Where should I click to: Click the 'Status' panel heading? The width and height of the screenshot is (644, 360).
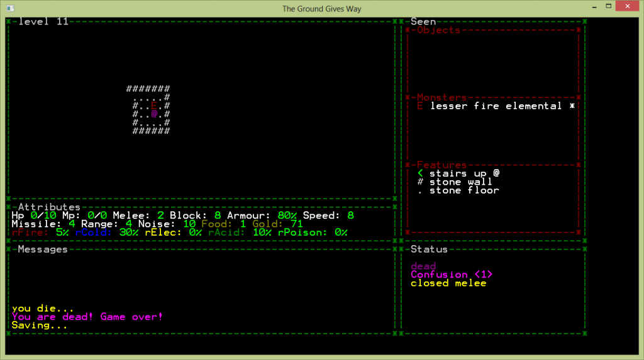[x=429, y=249]
